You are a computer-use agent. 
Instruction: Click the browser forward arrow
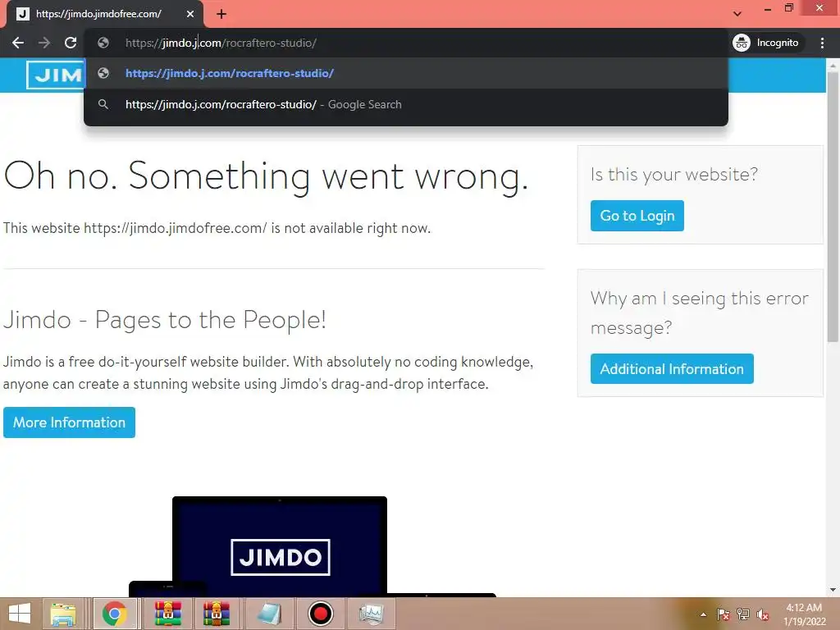pos(44,43)
